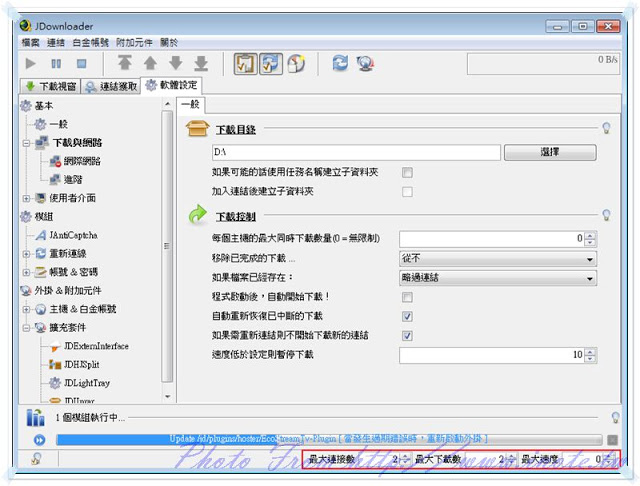The width and height of the screenshot is (640, 486).
Task: Expand the 帳號 & 密碼 tree node
Action: click(27, 272)
